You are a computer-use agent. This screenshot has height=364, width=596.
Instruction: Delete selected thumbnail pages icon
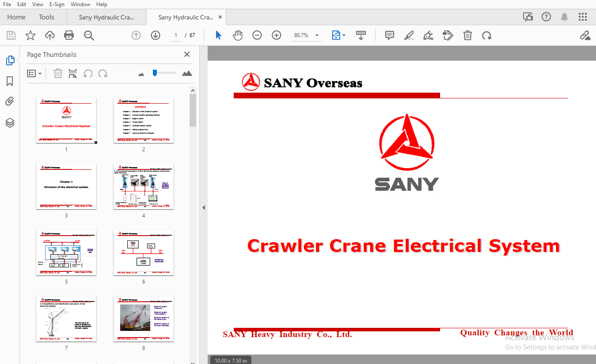coord(58,73)
